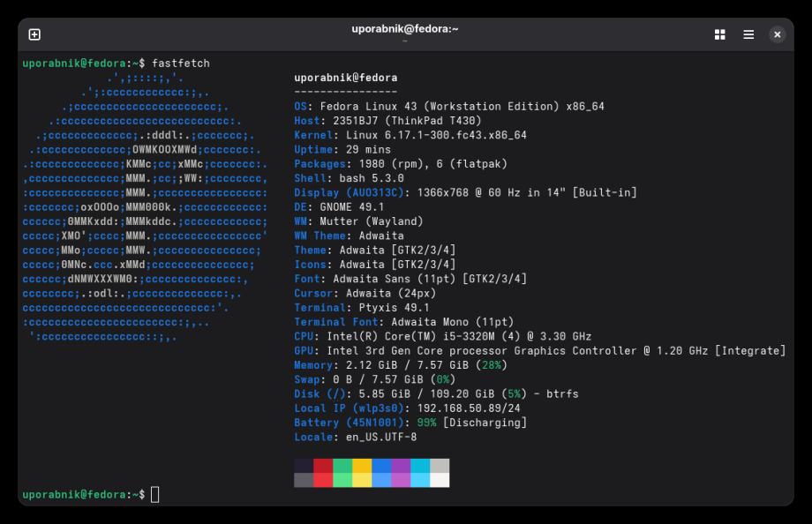The image size is (812, 524).
Task: Click the dark red palette block
Action: point(323,466)
